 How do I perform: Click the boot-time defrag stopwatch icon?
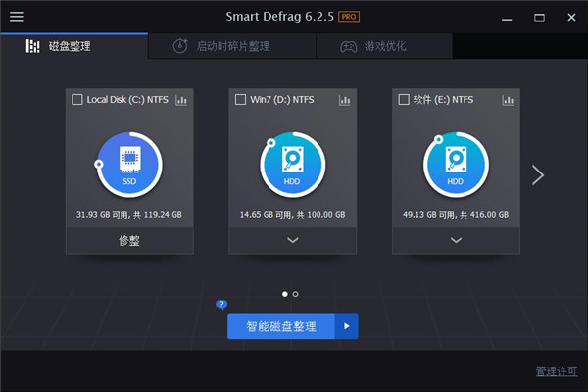(180, 46)
